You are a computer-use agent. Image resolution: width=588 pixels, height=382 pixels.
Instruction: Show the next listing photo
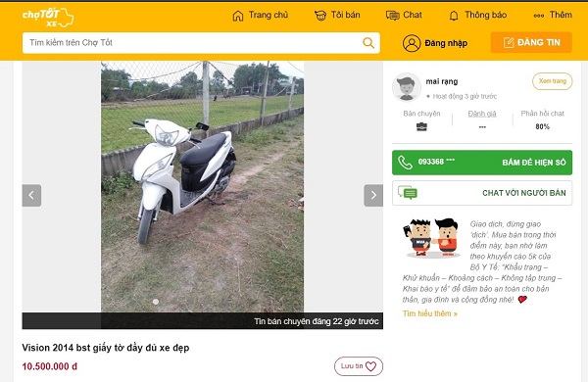click(x=373, y=195)
